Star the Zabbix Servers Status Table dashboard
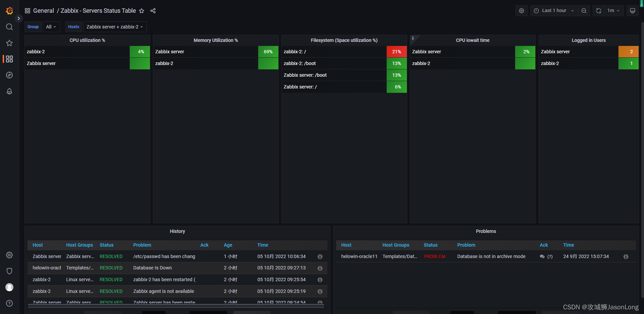Screen dimensions: 644x314 coord(142,11)
